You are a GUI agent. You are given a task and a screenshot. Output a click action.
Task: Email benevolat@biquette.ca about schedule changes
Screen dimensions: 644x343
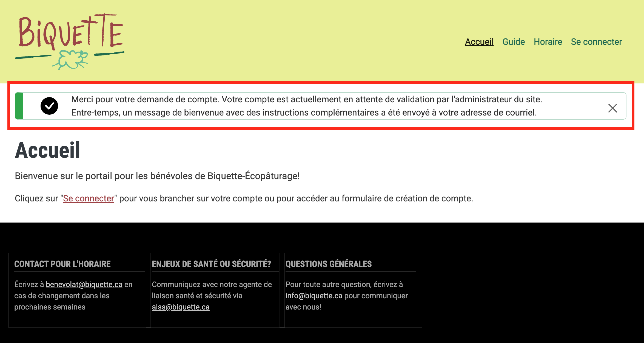[84, 285]
